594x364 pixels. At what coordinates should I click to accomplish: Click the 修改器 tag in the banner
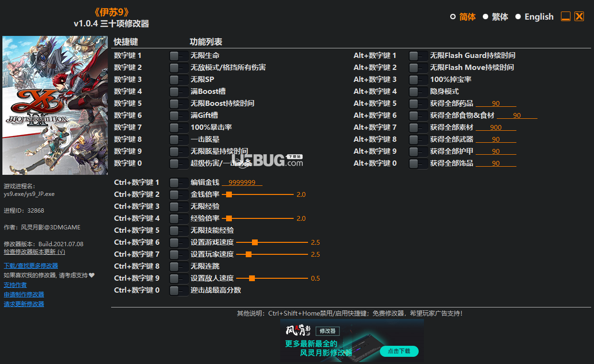click(x=328, y=331)
